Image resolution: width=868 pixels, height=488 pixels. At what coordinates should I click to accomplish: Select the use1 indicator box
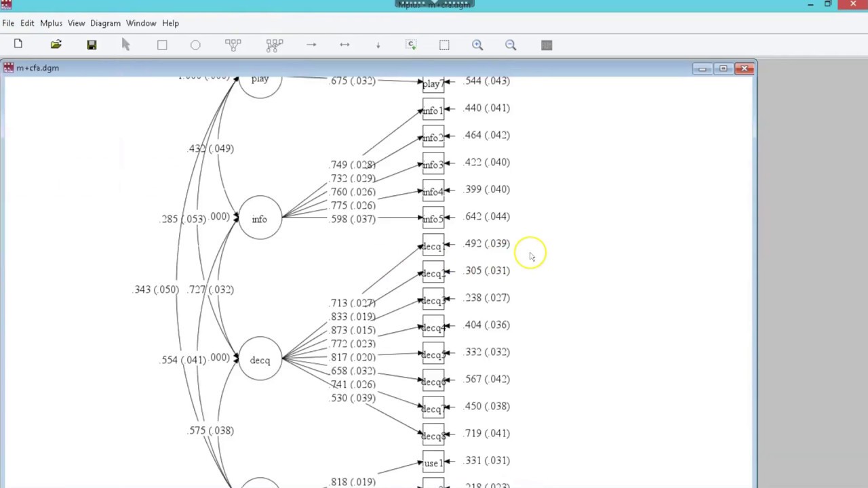tap(433, 462)
